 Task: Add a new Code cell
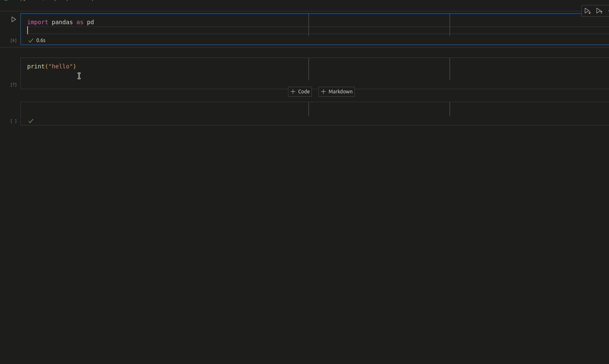(x=300, y=92)
